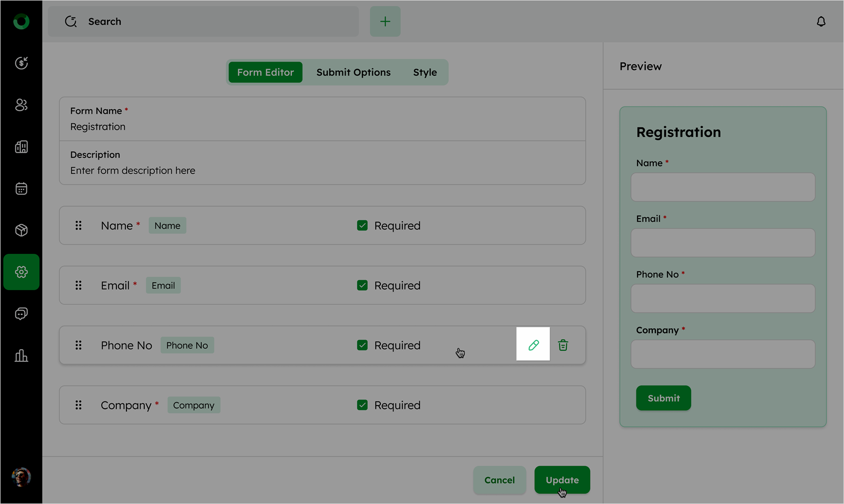
Task: Delete the Phone No field via trash icon
Action: [563, 345]
